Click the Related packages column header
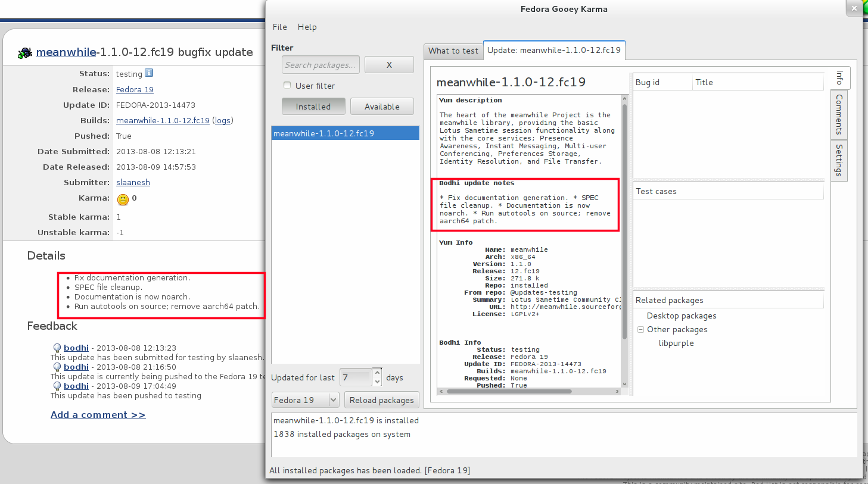Image resolution: width=868 pixels, height=484 pixels. pyautogui.click(x=729, y=300)
